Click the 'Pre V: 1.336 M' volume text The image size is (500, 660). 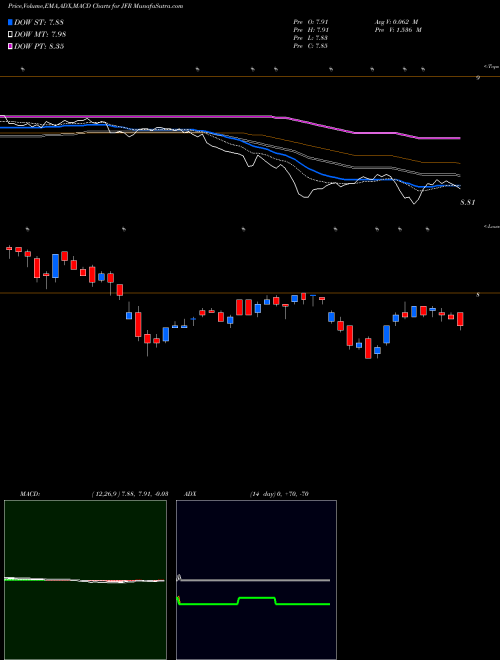[398, 30]
